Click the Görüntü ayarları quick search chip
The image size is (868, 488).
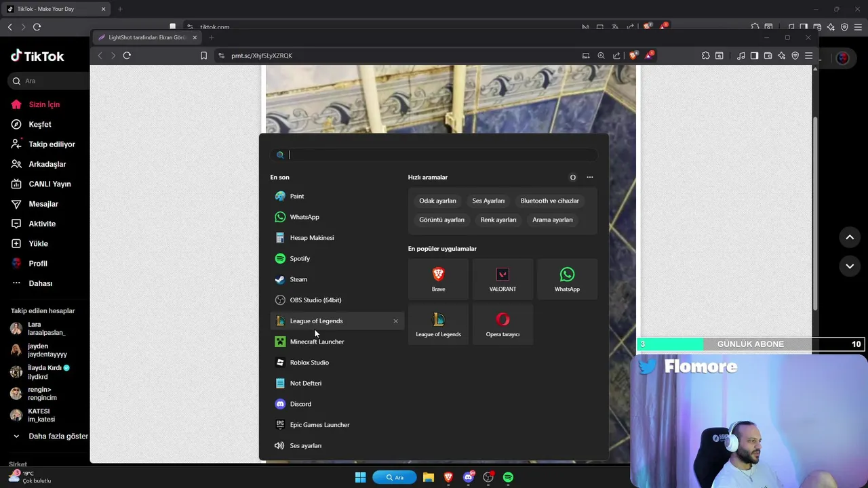click(x=441, y=220)
